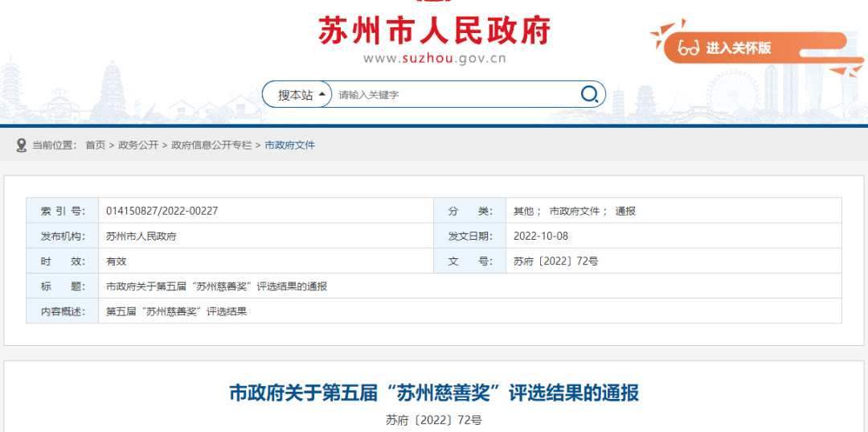Open the 搜本站 search scope dropdown
This screenshot has width=868, height=432.
301,94
